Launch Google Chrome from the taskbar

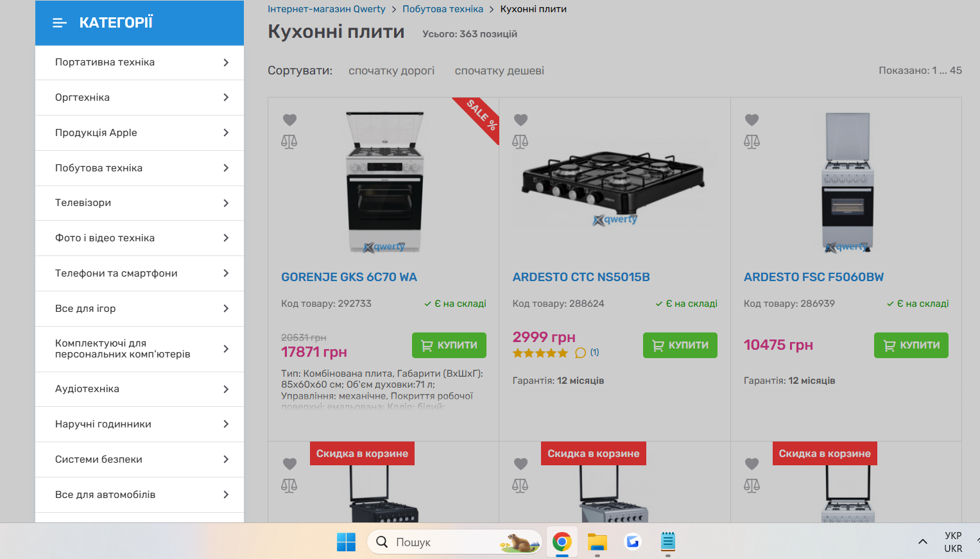[x=562, y=542]
